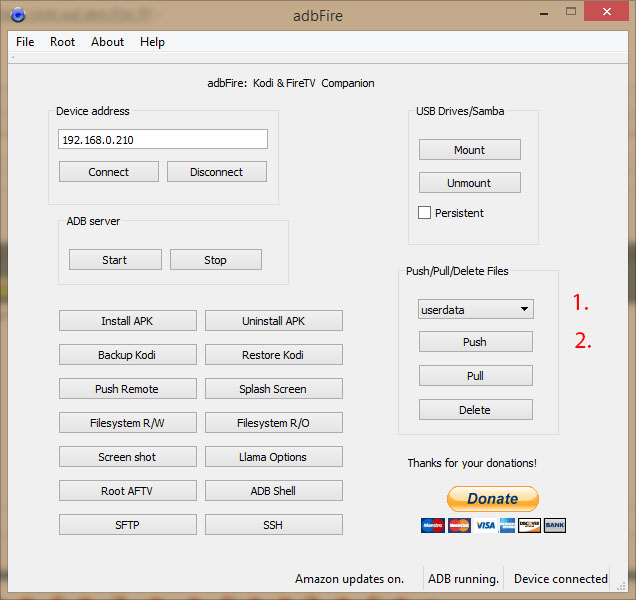This screenshot has width=636, height=600.
Task: Click the Connect button
Action: (109, 172)
